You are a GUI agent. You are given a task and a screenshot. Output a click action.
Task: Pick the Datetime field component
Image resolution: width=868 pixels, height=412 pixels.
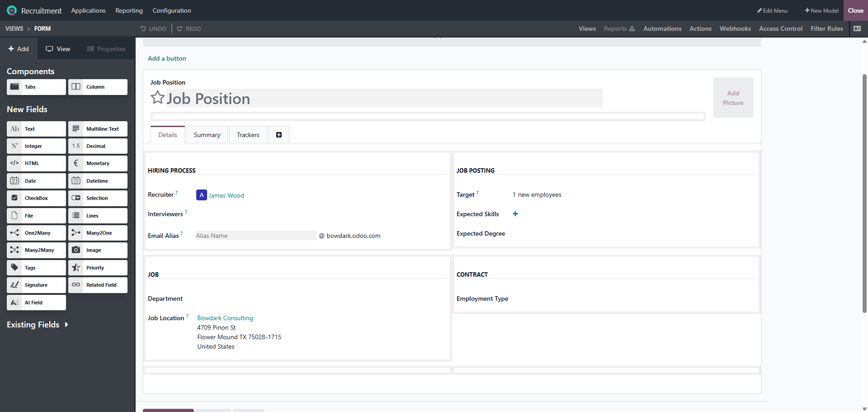[x=98, y=181]
